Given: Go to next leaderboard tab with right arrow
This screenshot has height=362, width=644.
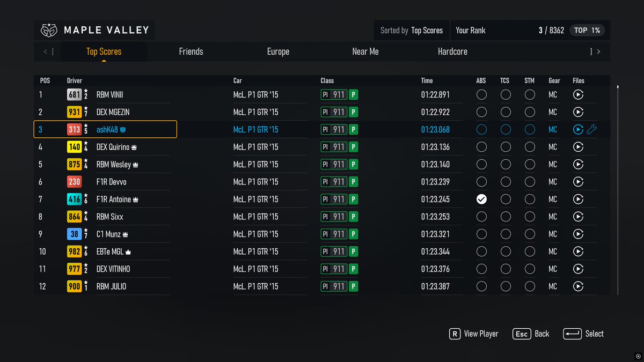Looking at the screenshot, I should 598,51.
